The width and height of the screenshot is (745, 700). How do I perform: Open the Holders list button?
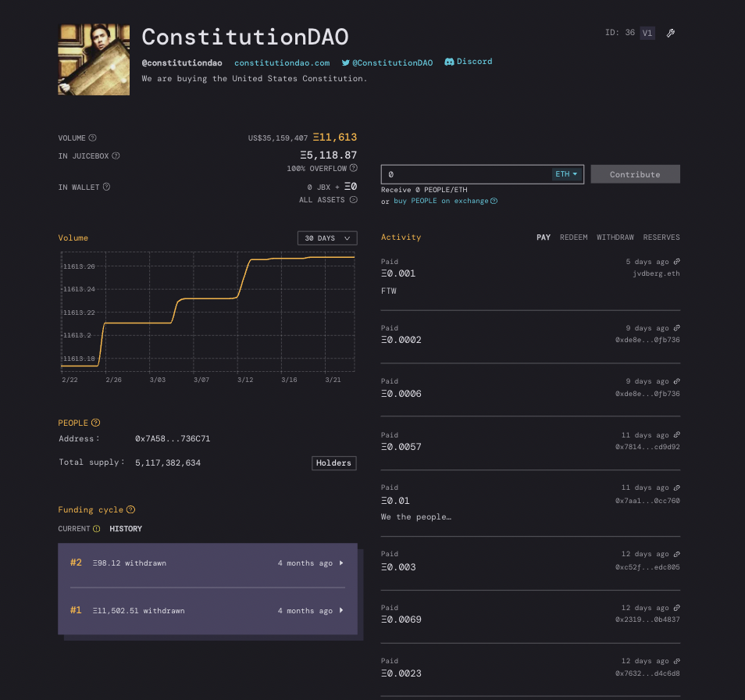[x=334, y=462]
